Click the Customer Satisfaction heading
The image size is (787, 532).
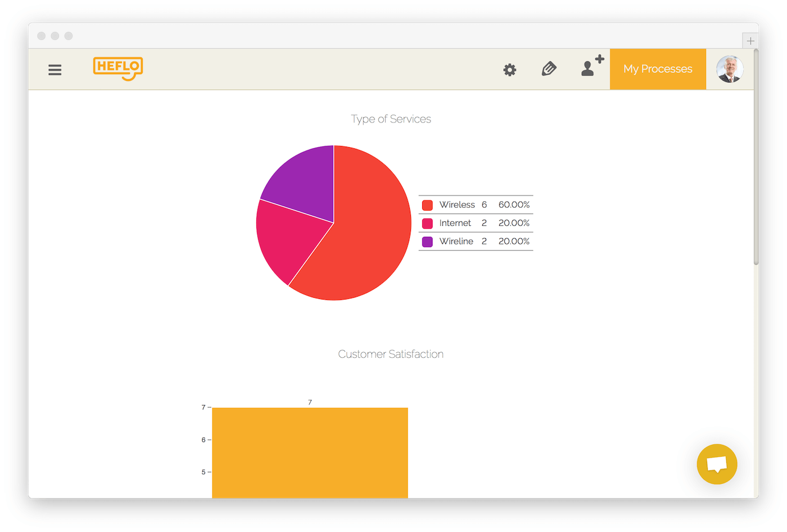click(x=391, y=354)
